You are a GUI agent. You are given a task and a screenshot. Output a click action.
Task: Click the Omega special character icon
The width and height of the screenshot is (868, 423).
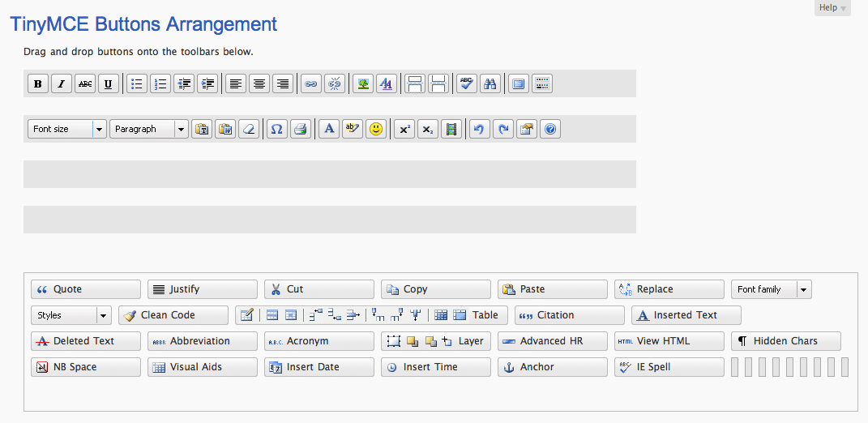coord(277,129)
